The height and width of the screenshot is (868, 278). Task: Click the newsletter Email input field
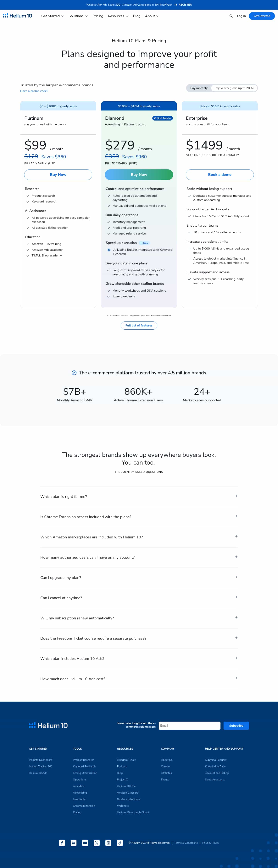[x=189, y=725]
